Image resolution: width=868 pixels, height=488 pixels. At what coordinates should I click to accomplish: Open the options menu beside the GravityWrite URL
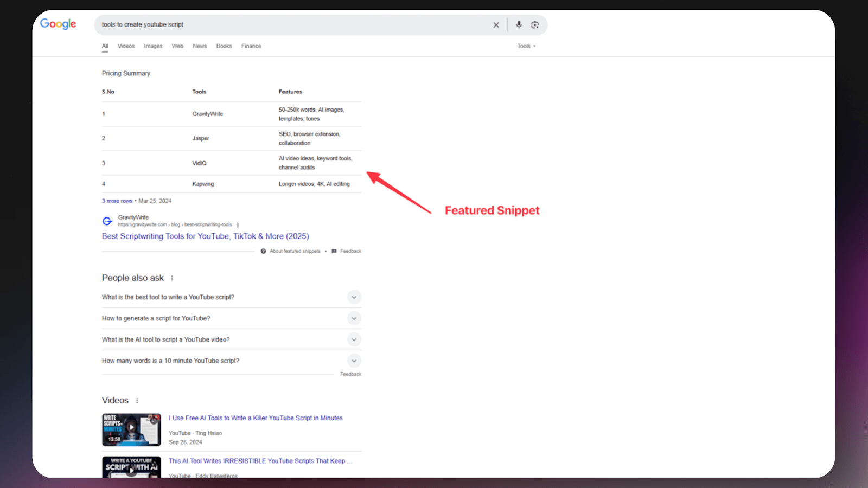point(238,224)
